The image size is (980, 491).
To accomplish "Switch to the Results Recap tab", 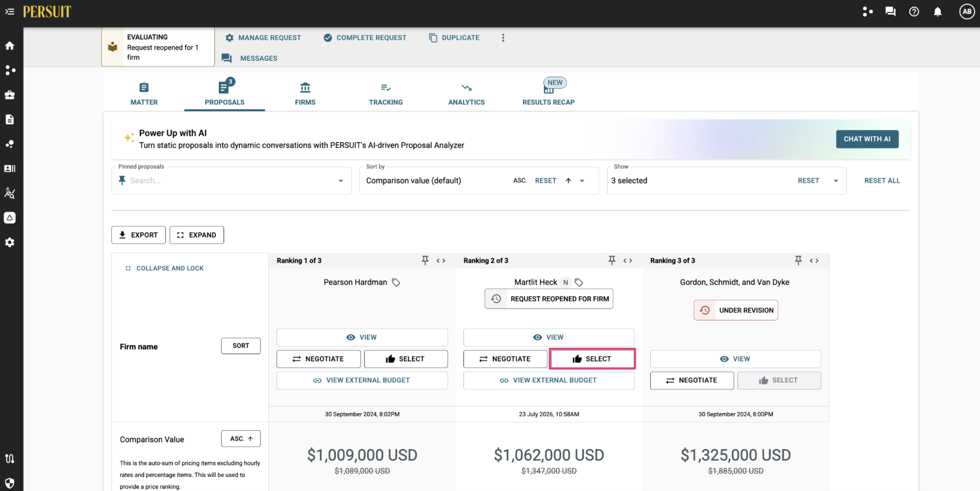I will (x=548, y=94).
